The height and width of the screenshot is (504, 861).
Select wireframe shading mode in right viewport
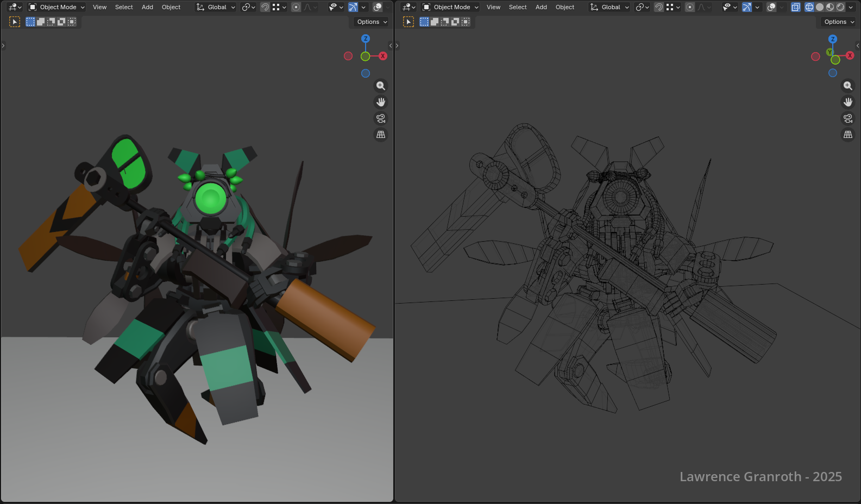(809, 7)
